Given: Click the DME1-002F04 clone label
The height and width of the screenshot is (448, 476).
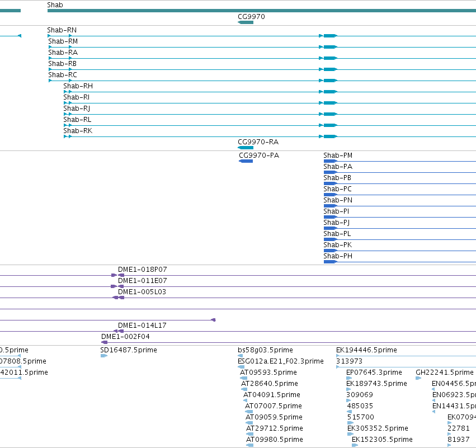Looking at the screenshot, I should coord(125,337).
